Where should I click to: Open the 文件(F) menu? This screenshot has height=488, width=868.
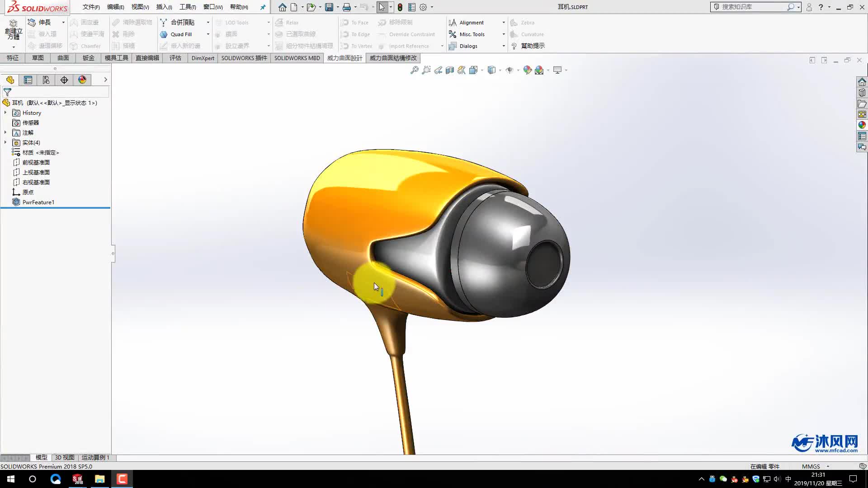tap(91, 7)
